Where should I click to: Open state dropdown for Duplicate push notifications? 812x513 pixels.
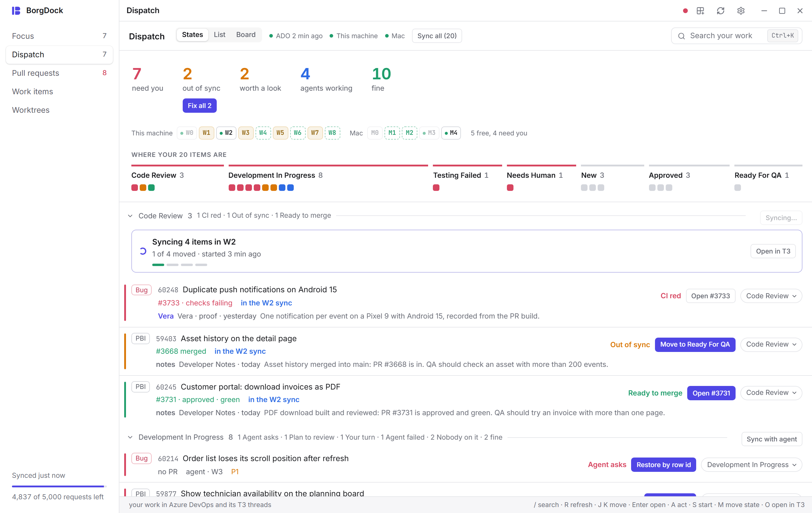click(x=771, y=296)
